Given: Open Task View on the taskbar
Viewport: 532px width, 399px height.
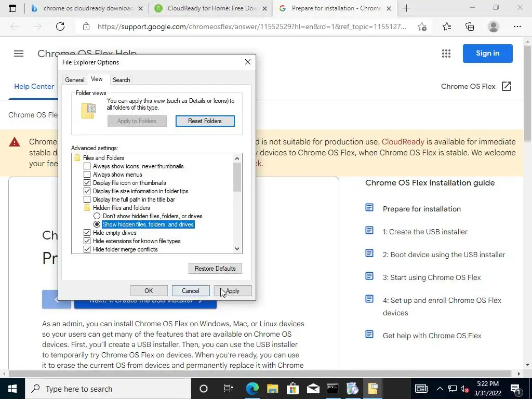Looking at the screenshot, I should 229,389.
